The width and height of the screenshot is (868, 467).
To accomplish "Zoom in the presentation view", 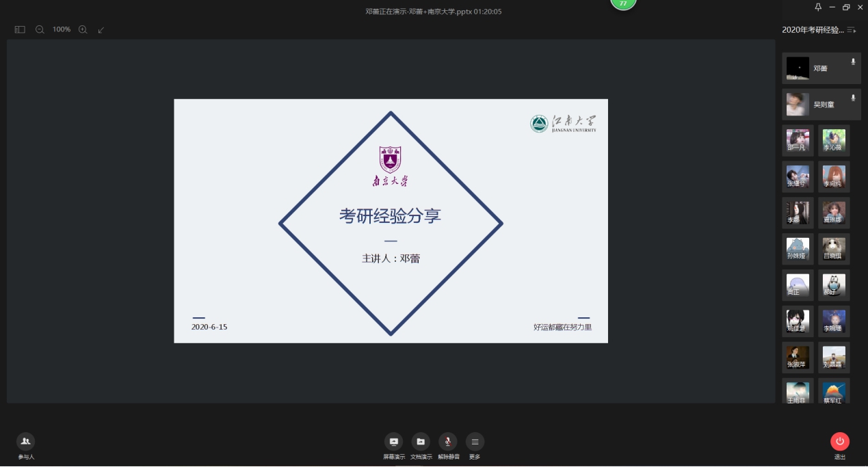I will (x=83, y=29).
